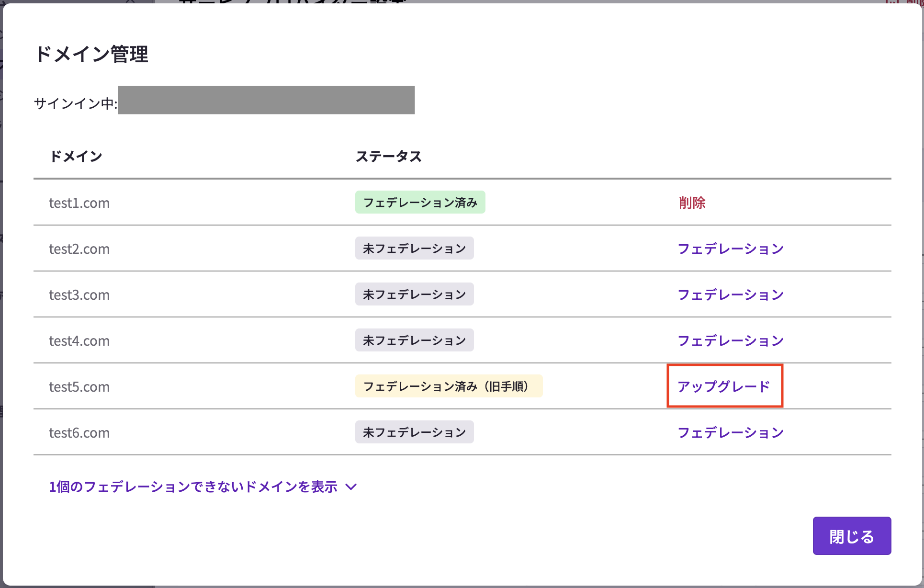Click the ドメイン管理 dialog title
The image size is (924, 588).
(x=91, y=55)
